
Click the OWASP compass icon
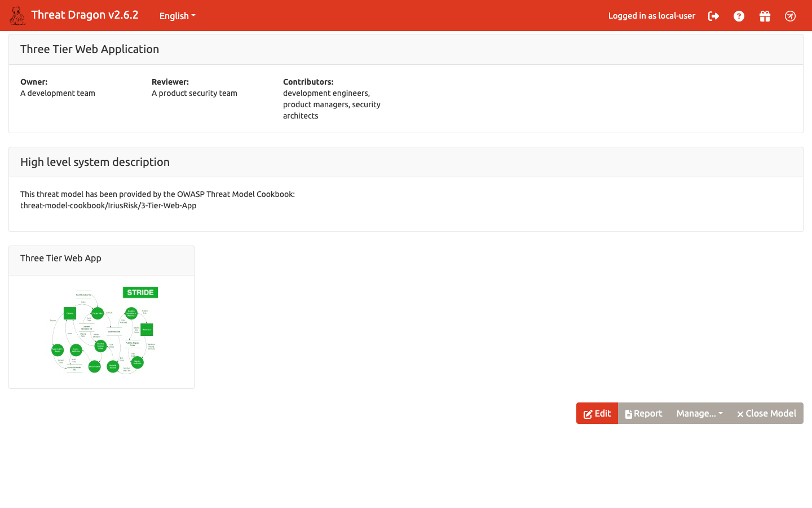click(790, 16)
